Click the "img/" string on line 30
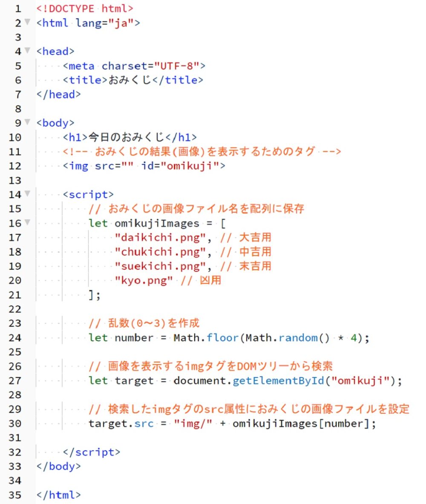This screenshot has height=504, width=426. pyautogui.click(x=193, y=423)
